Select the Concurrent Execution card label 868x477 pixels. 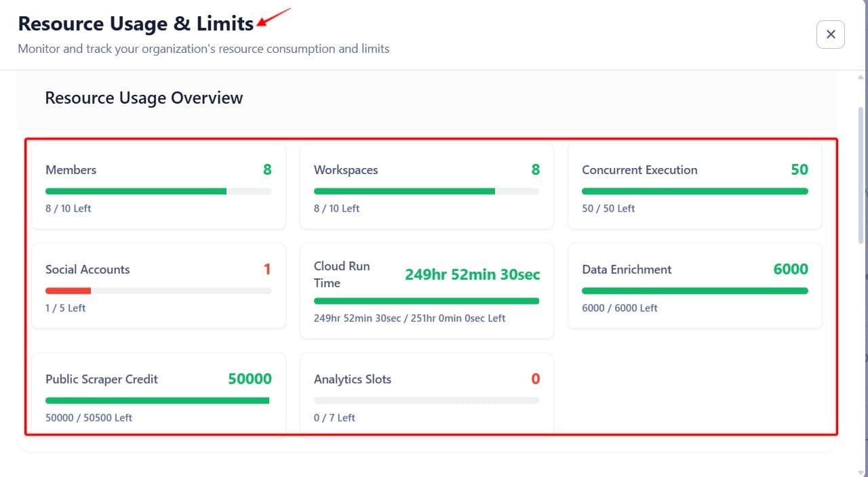click(x=639, y=170)
